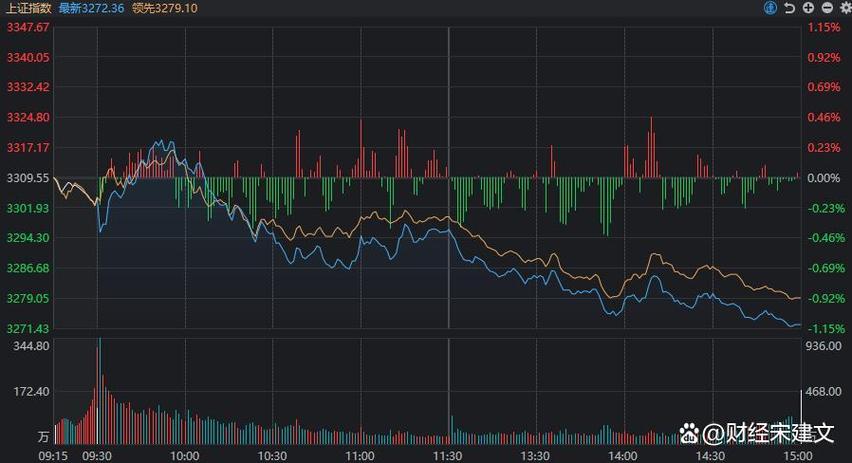This screenshot has height=463, width=852.
Task: Click the 上证指数 index title
Action: (26, 8)
